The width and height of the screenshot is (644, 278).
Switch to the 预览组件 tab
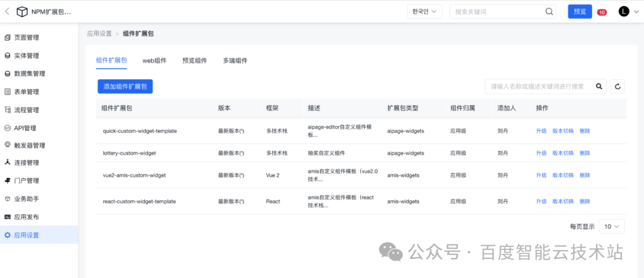pos(194,61)
